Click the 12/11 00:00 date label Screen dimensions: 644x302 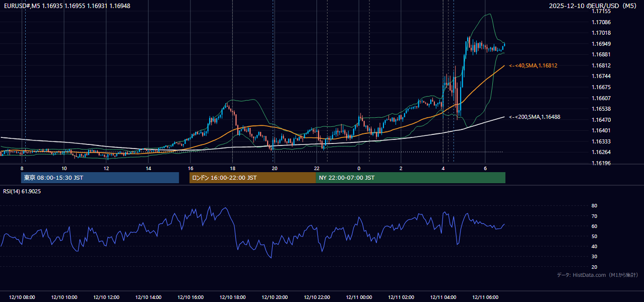359,297
